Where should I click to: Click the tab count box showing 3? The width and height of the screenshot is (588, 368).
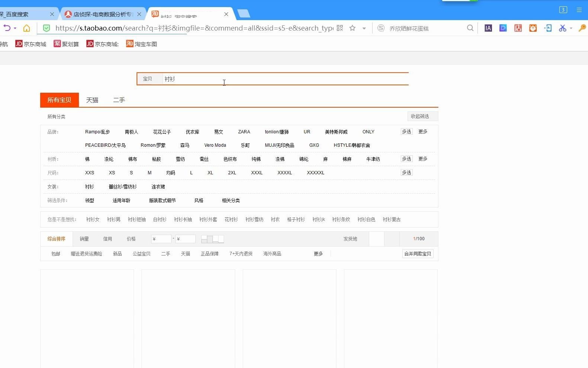563,10
